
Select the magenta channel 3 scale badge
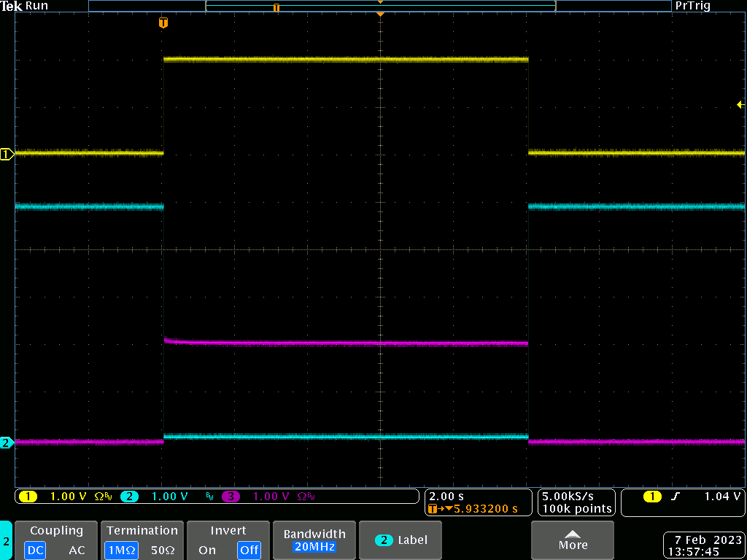(231, 497)
